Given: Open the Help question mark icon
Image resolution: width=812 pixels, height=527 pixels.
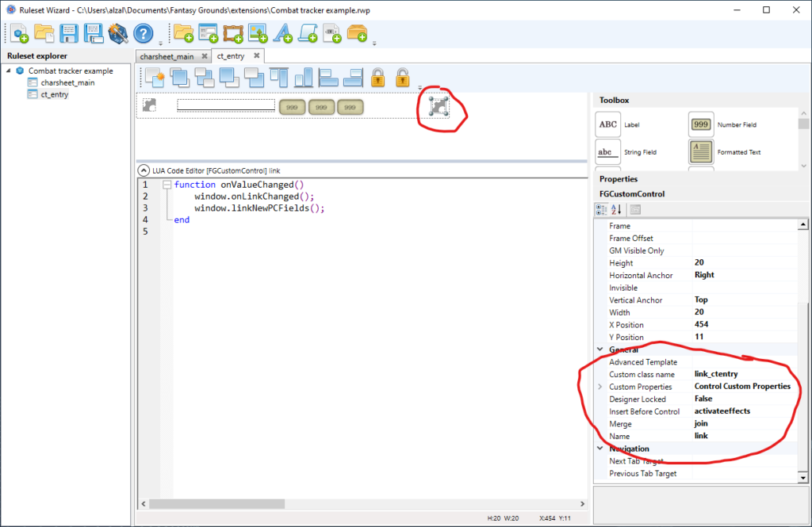Looking at the screenshot, I should (x=143, y=33).
